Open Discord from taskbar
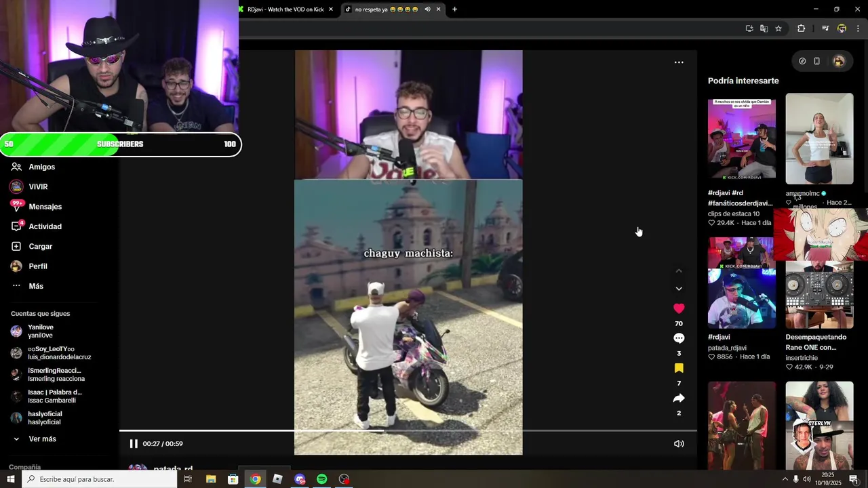This screenshot has height=488, width=868. (x=300, y=479)
